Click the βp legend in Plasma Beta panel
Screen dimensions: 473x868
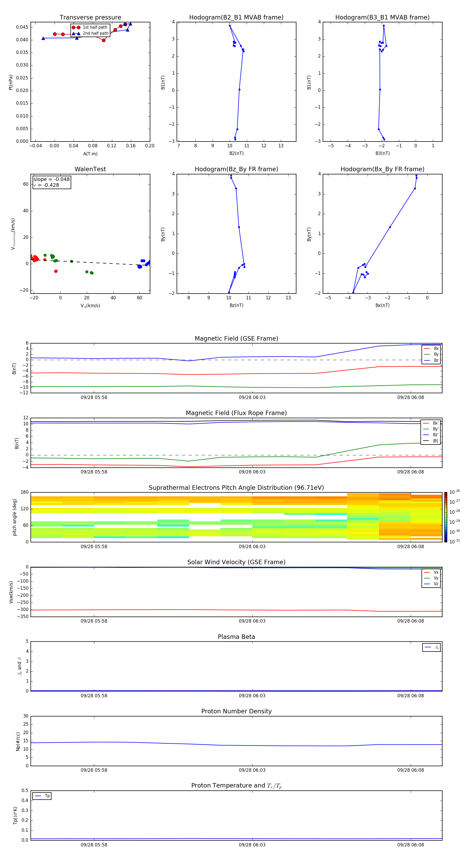[431, 647]
